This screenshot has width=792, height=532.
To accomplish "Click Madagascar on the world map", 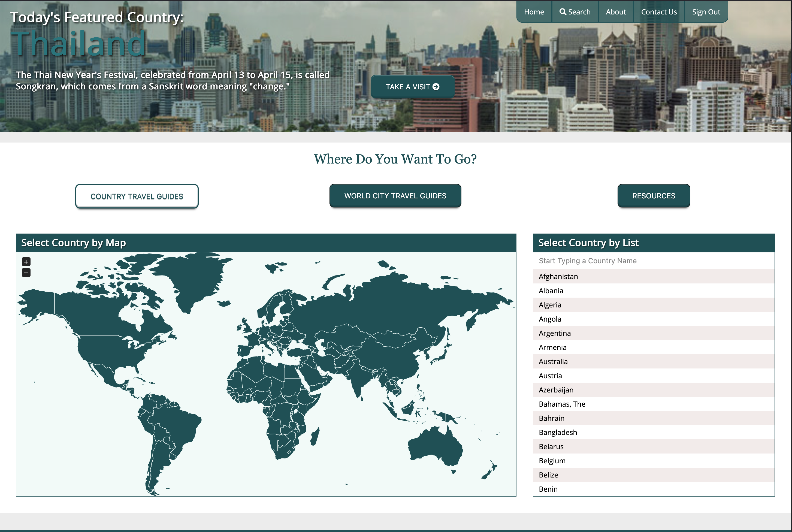I will [315, 437].
